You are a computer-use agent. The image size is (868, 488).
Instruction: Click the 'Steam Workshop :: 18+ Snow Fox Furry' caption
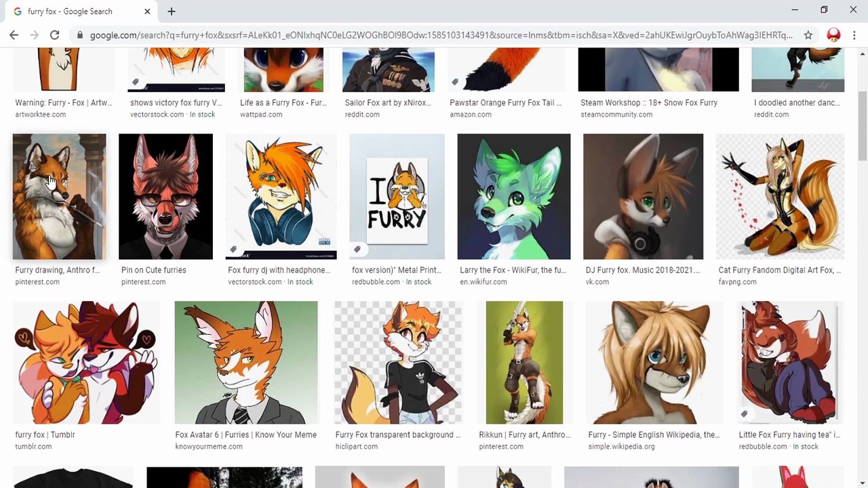point(649,102)
